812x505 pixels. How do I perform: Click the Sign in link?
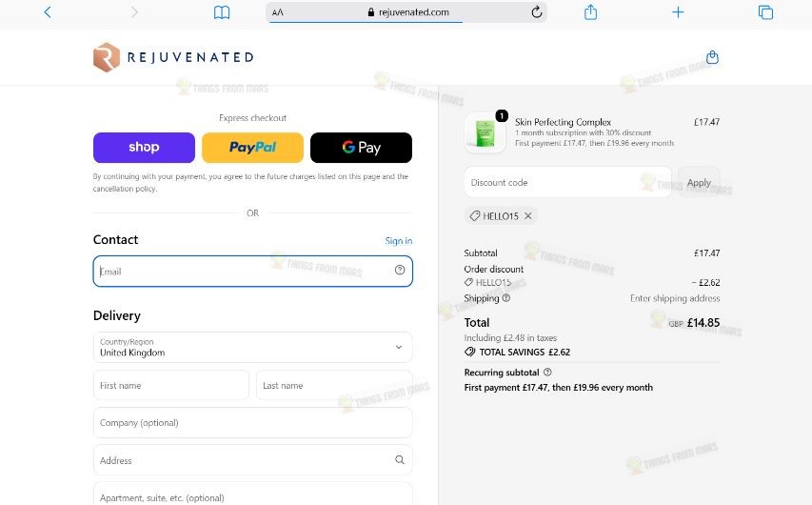[x=398, y=240]
